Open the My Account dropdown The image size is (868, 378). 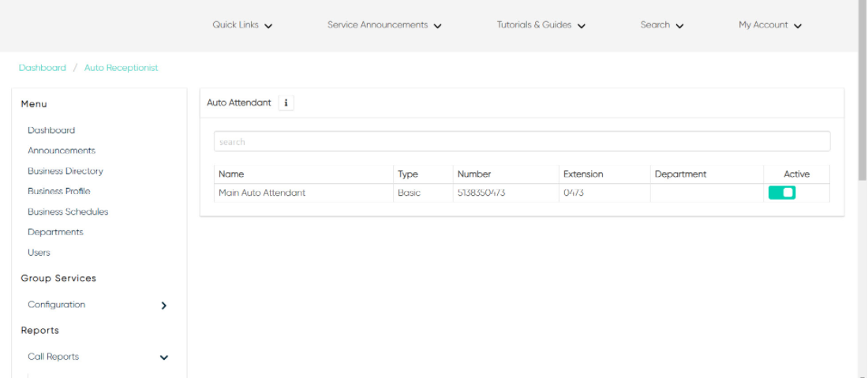click(770, 25)
